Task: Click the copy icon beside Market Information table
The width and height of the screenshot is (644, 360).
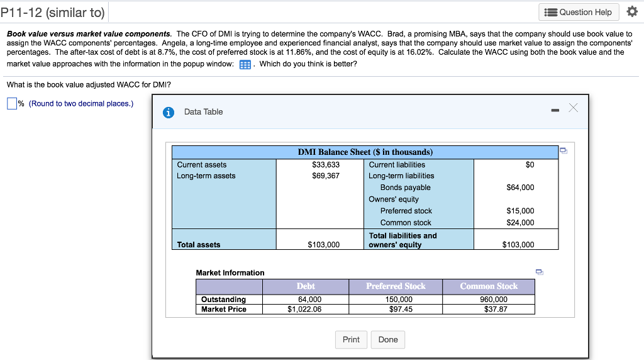Action: pyautogui.click(x=539, y=272)
